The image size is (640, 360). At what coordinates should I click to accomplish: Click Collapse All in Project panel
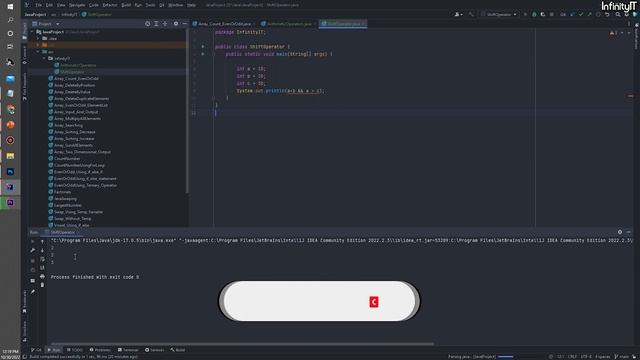click(x=165, y=24)
